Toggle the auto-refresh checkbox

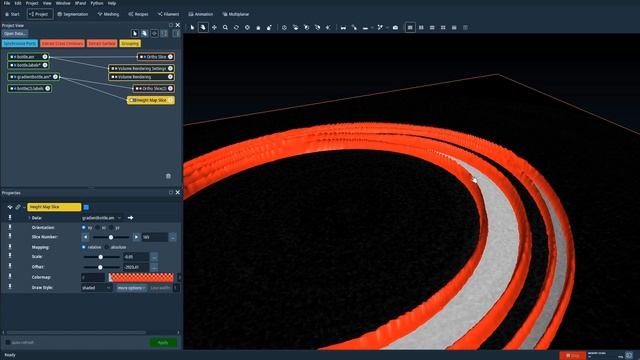(x=8, y=342)
